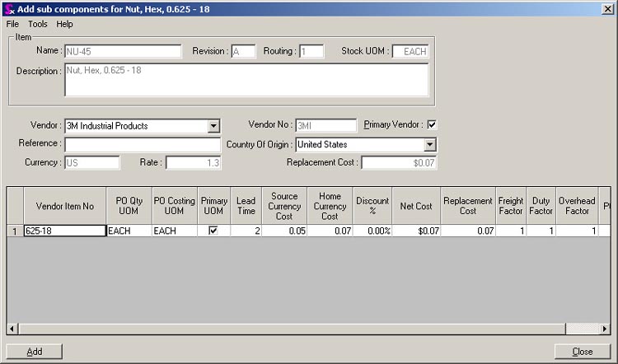The width and height of the screenshot is (618, 364).
Task: Expand the Vendor dropdown list
Action: tap(213, 126)
